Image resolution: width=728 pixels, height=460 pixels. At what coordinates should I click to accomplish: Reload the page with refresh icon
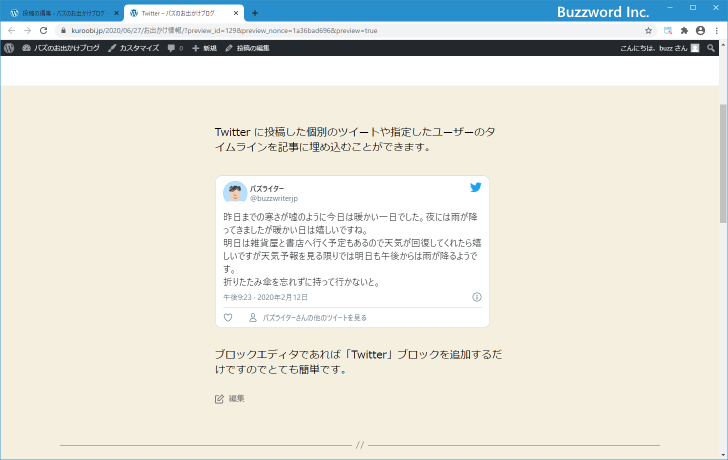(44, 31)
